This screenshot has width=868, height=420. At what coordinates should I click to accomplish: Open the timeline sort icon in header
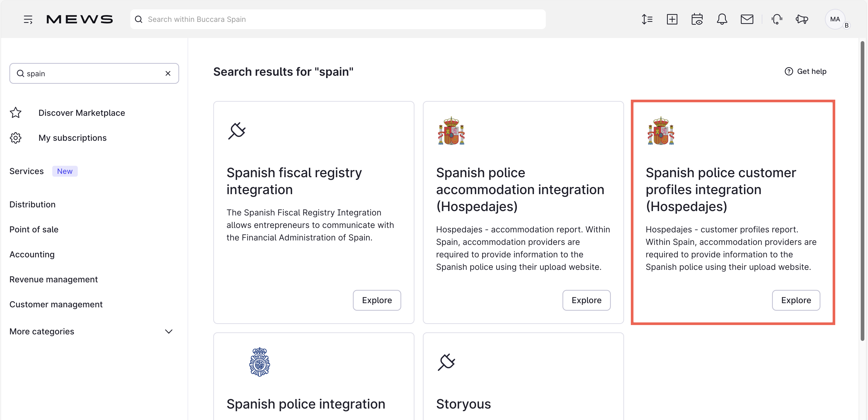[x=647, y=19]
